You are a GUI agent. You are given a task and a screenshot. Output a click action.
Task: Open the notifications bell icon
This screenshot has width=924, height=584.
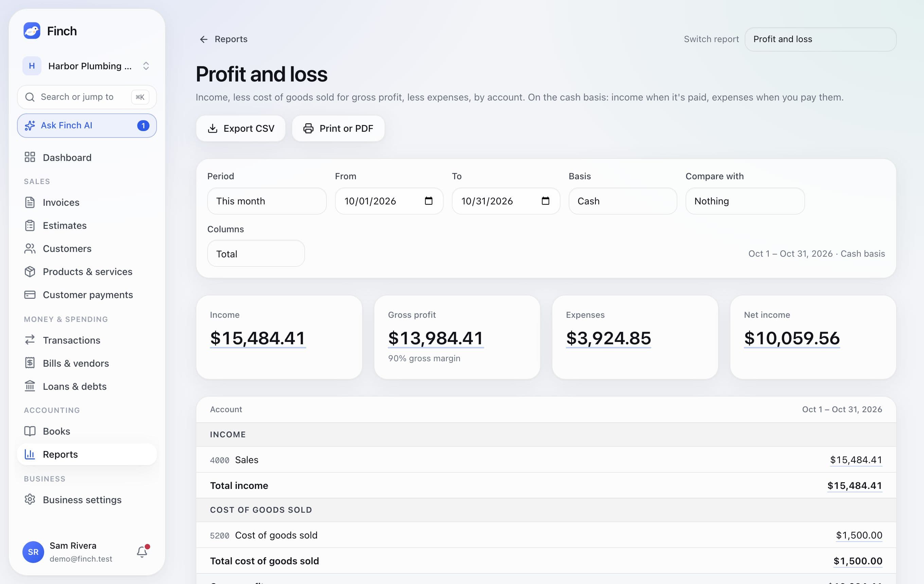[x=142, y=552]
